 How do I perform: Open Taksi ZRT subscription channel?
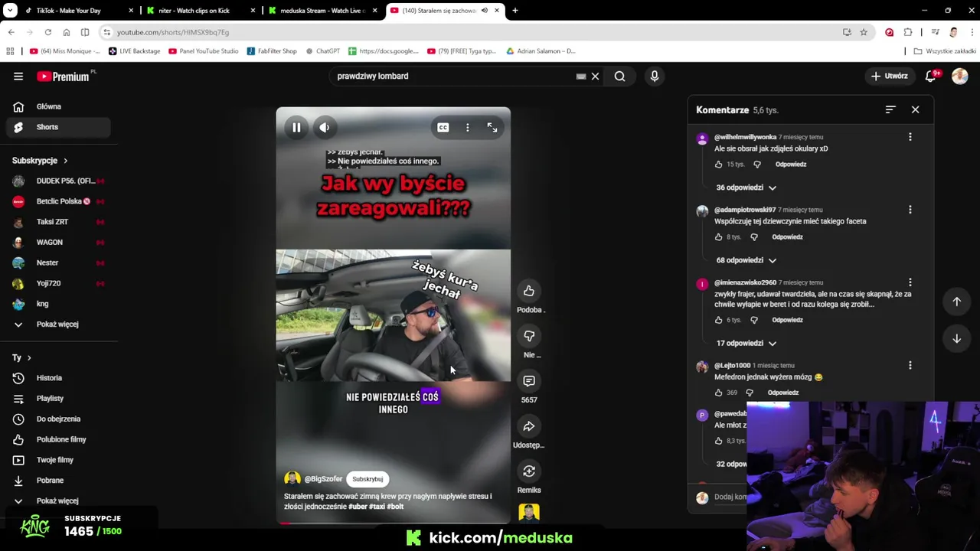(58, 222)
